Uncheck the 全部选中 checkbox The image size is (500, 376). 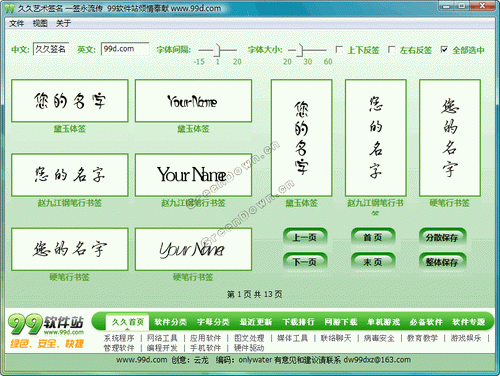(x=444, y=50)
